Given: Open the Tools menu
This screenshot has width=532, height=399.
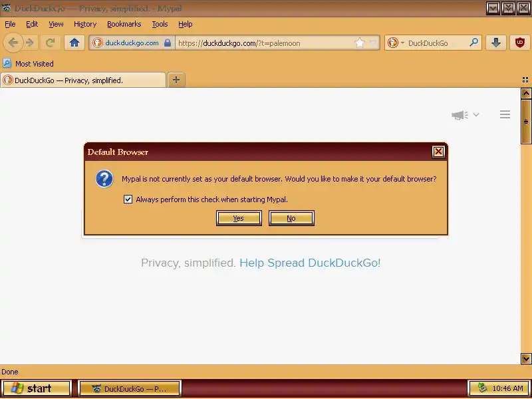Looking at the screenshot, I should 160,24.
